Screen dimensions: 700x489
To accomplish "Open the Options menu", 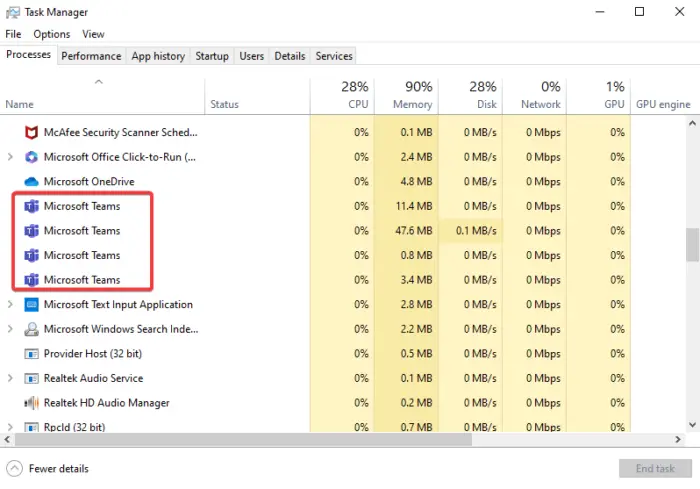I will click(52, 34).
